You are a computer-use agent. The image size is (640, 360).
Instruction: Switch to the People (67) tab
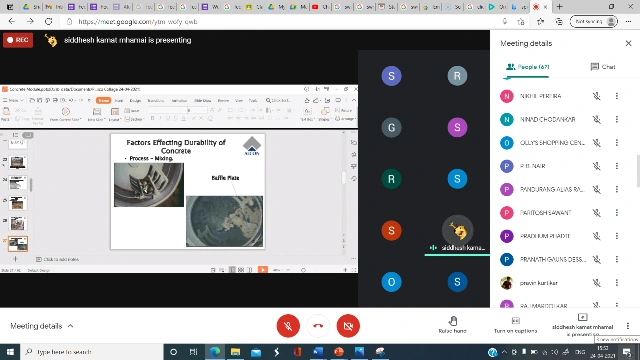click(528, 67)
